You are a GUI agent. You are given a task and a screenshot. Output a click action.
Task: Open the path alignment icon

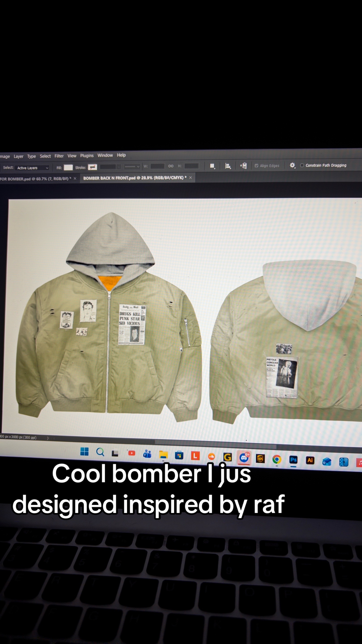[228, 166]
